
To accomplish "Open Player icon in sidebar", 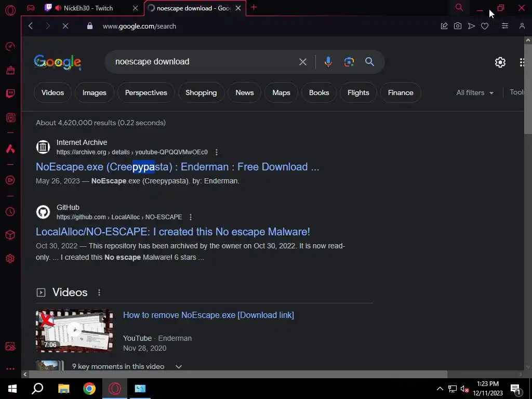I will (x=10, y=180).
